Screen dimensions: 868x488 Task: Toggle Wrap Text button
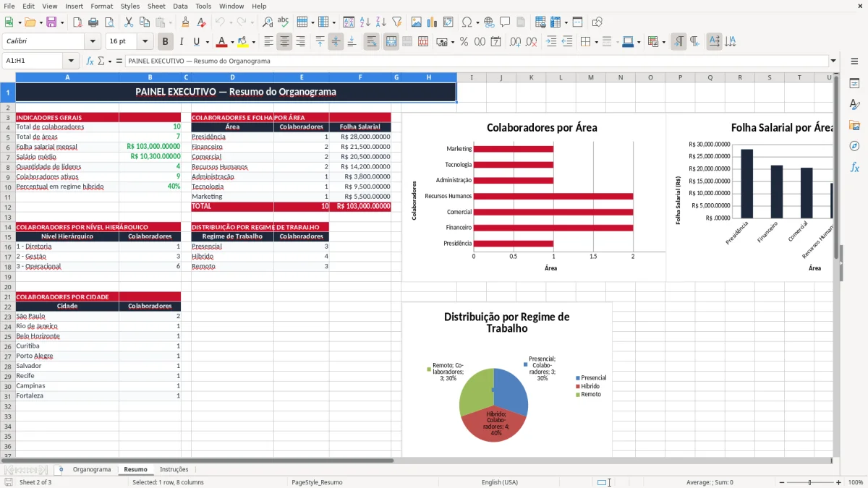click(371, 42)
